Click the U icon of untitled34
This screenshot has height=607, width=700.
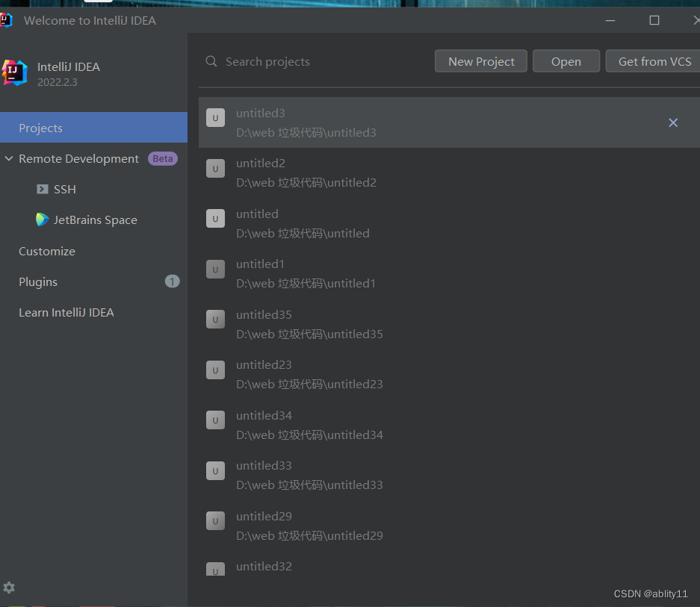(x=215, y=420)
